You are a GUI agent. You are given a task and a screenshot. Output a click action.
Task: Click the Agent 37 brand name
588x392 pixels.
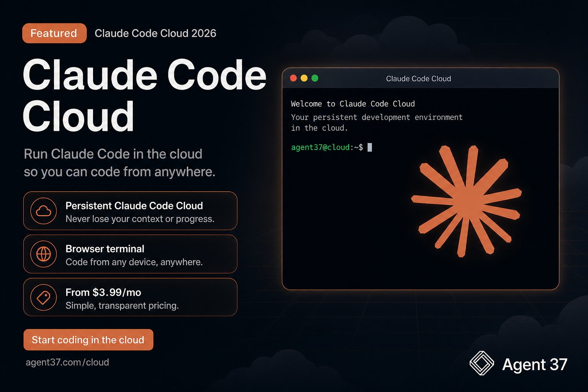click(x=535, y=364)
